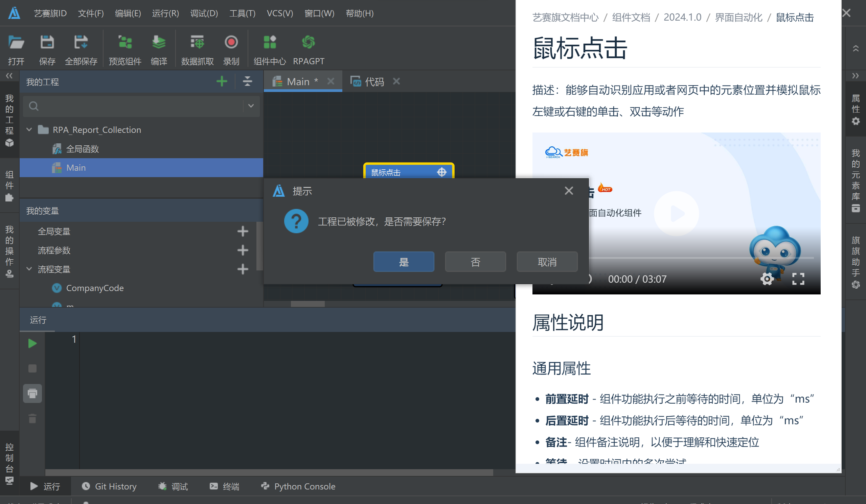The width and height of the screenshot is (866, 504).
Task: Open the 控制台 left sidebar panel
Action: tap(9, 463)
